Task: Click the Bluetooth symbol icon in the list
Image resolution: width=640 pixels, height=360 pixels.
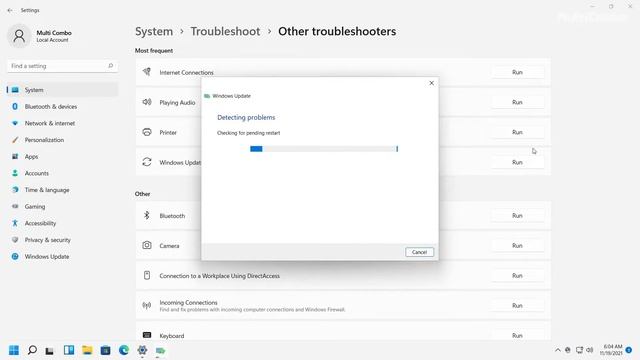Action: click(x=147, y=215)
